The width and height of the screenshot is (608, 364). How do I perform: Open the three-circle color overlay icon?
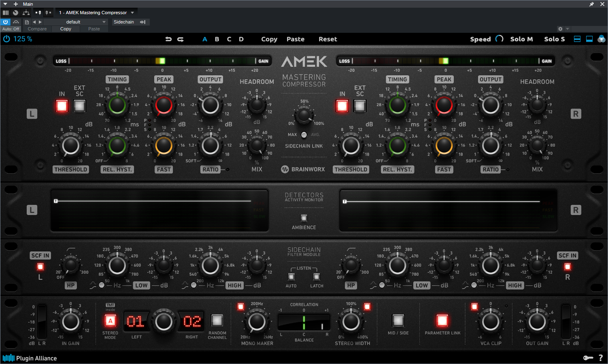(x=602, y=39)
